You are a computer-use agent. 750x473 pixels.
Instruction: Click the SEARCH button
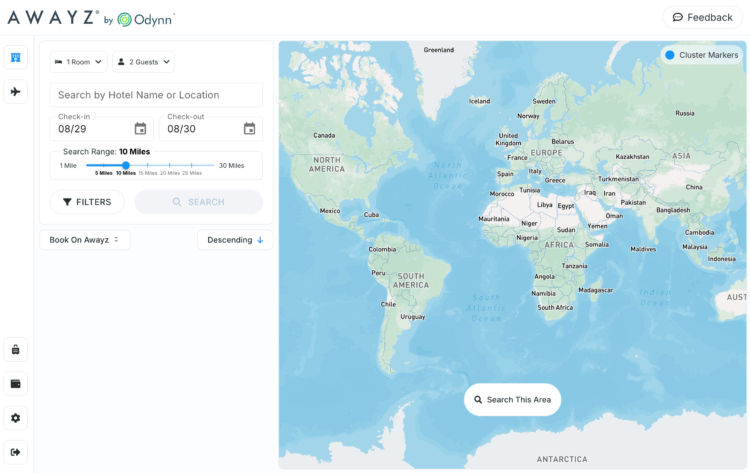(199, 202)
